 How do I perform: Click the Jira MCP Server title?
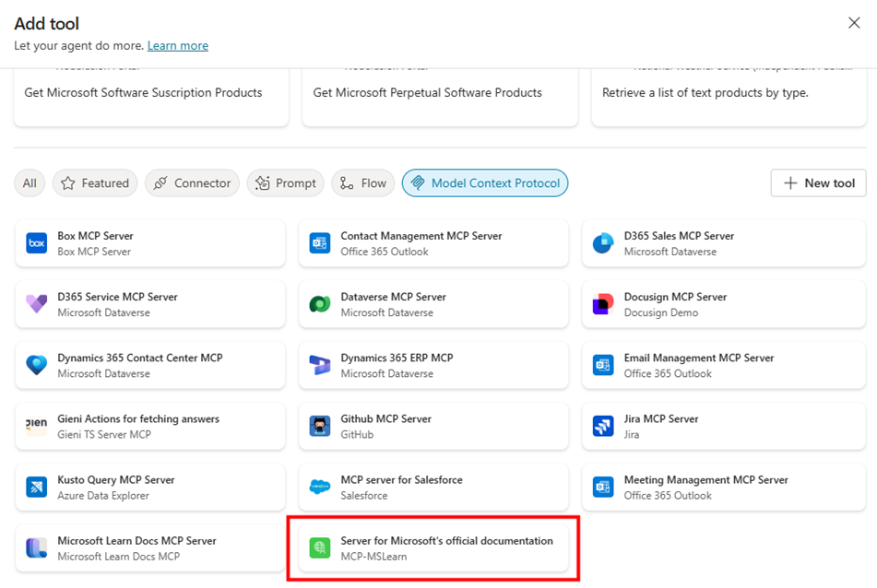[661, 418]
